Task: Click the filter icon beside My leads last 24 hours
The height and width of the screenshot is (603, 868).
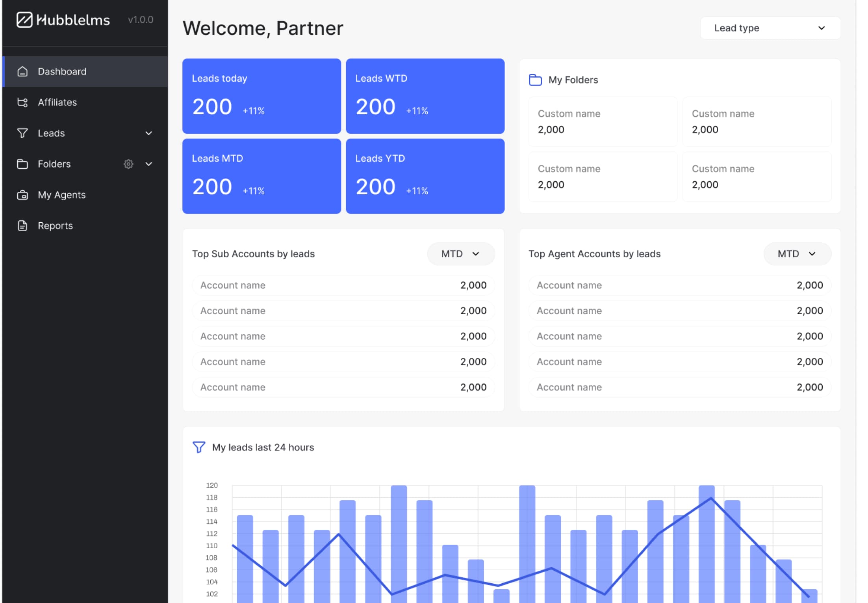Action: click(x=198, y=447)
